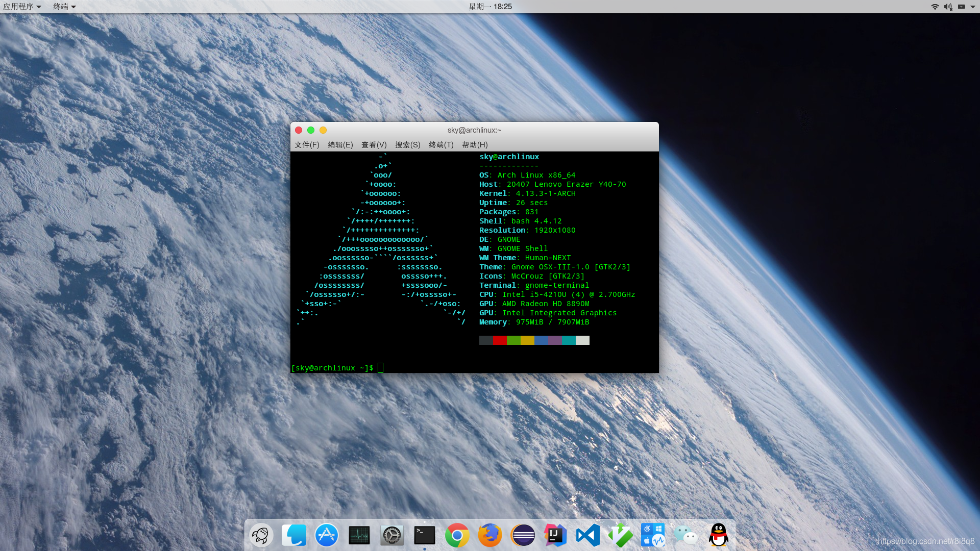This screenshot has height=551, width=980.
Task: Launch Visual Studio Code from the dock
Action: pyautogui.click(x=588, y=535)
